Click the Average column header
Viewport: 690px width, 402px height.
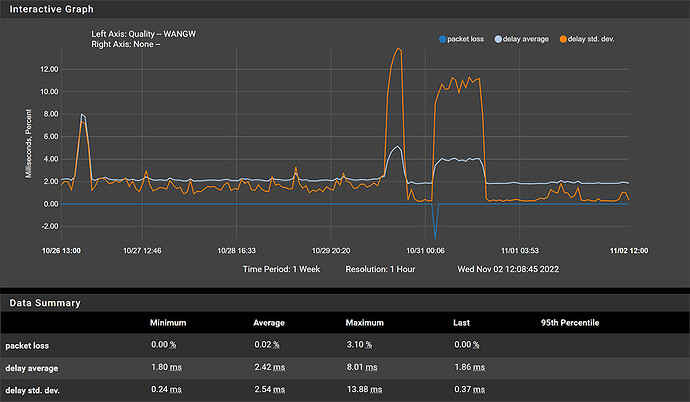pos(269,323)
